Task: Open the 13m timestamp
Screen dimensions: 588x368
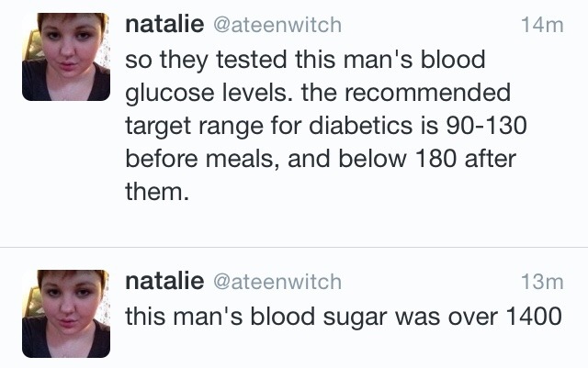Action: click(541, 282)
